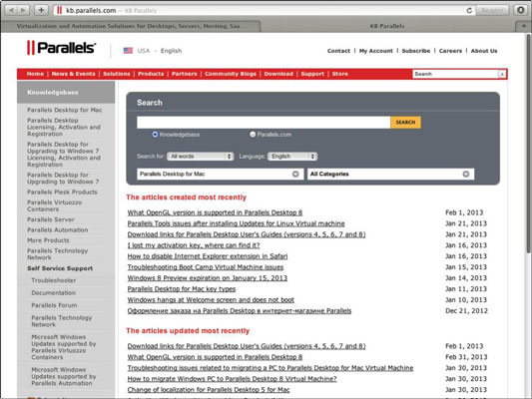Open a new tab with plus button
The height and width of the screenshot is (399, 532).
coord(523,26)
